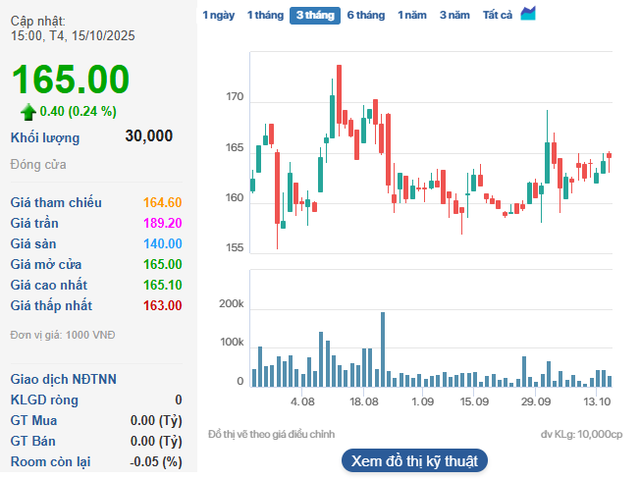Viewport: 640px width, 480px height.
Task: Click the tallest volume bar after 18.08
Action: pyautogui.click(x=382, y=349)
